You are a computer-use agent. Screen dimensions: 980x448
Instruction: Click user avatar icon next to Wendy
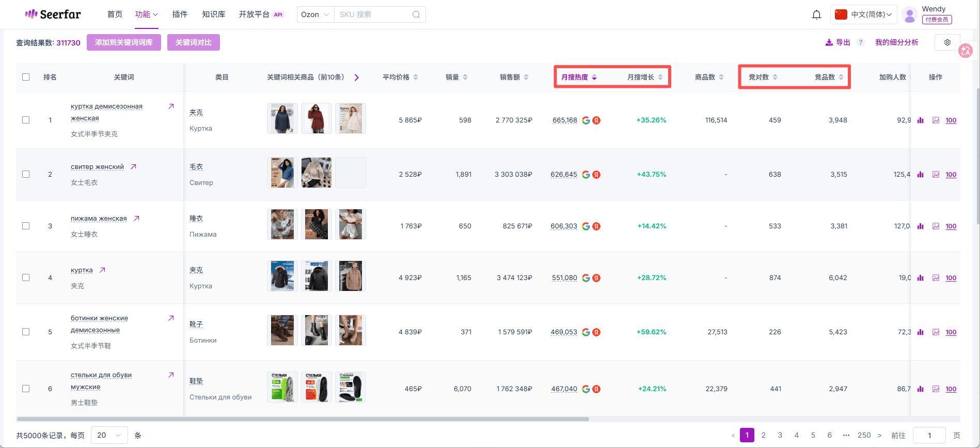click(x=910, y=15)
